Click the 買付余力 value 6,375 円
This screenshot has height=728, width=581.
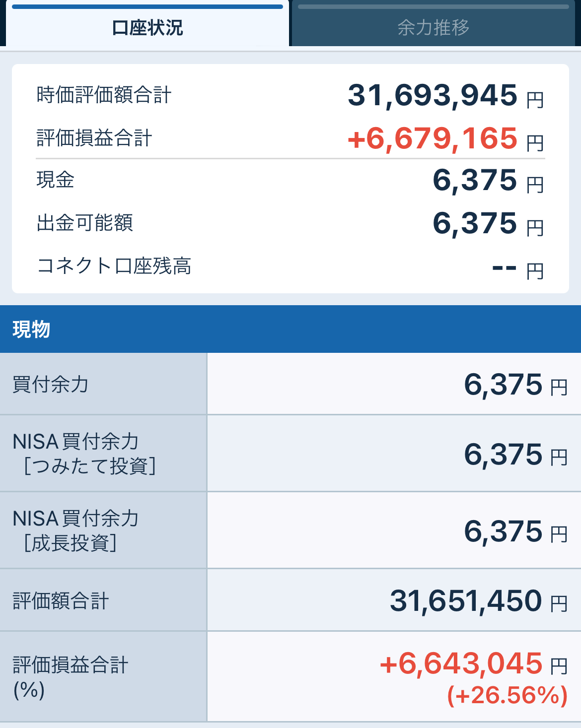point(515,385)
